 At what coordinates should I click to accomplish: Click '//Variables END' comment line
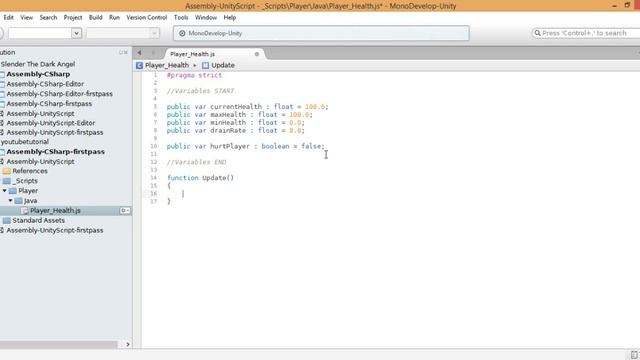click(x=196, y=162)
